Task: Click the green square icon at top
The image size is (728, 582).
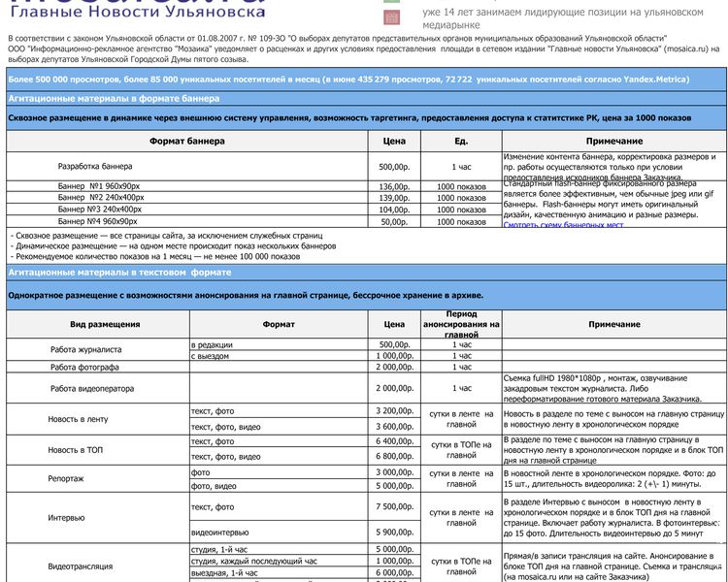Action: [391, 3]
